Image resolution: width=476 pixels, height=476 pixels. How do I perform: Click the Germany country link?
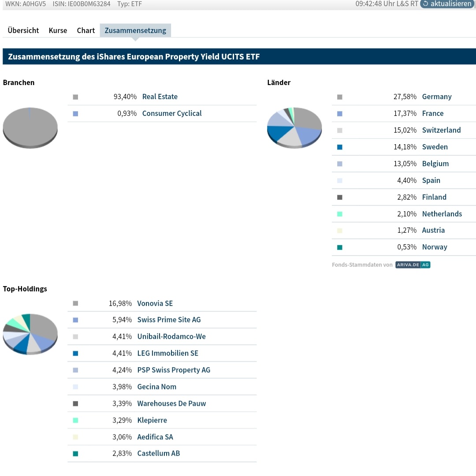pos(437,97)
